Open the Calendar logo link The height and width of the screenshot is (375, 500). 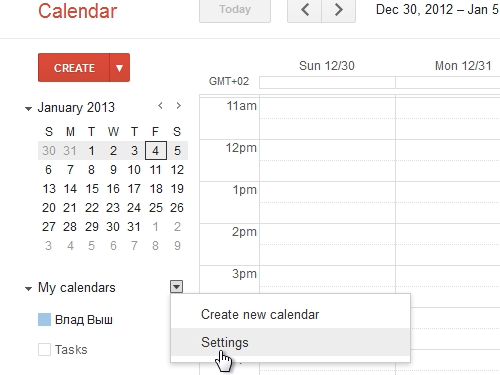click(x=77, y=11)
